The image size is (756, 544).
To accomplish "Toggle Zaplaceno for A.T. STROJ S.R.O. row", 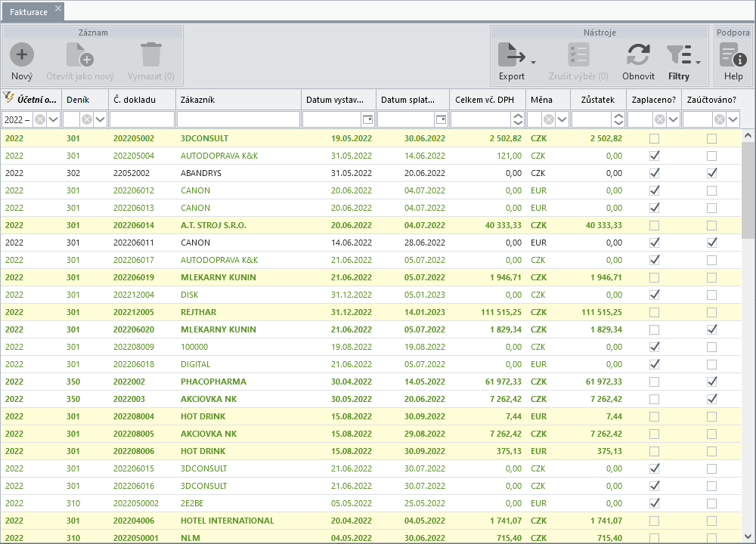I will tap(654, 225).
